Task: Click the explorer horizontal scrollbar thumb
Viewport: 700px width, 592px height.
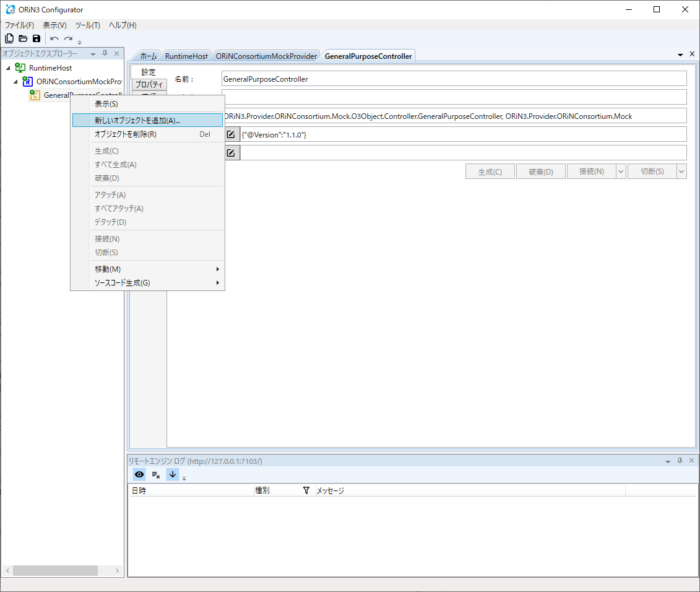Action: [x=55, y=570]
